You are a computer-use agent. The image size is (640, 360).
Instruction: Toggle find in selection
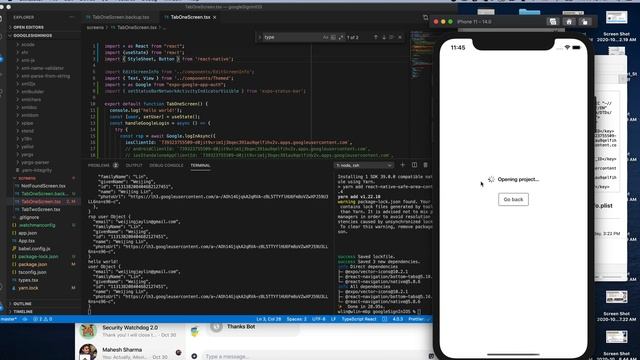(392, 37)
